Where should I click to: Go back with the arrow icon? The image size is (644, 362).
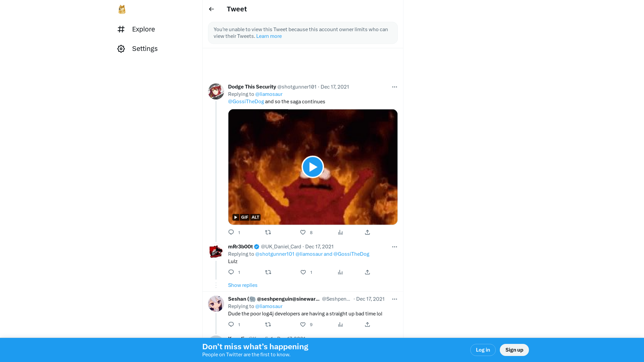tap(211, 9)
